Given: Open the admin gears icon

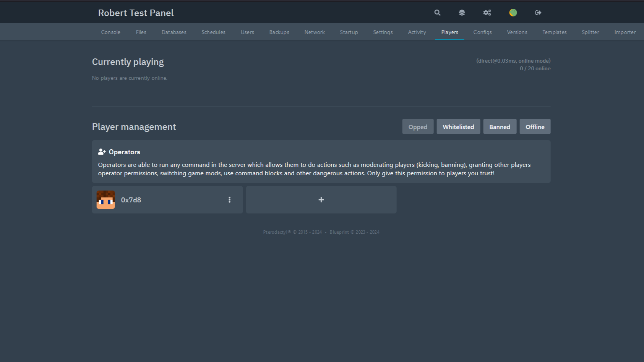Looking at the screenshot, I should (x=487, y=13).
